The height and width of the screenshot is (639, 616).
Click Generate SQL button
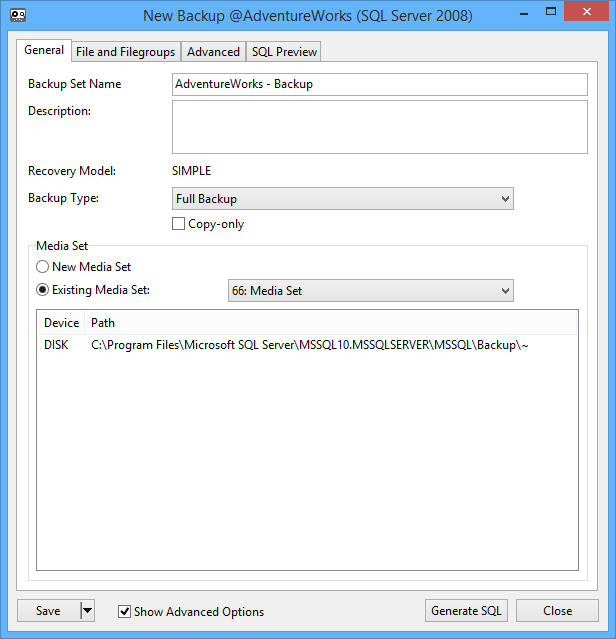[x=466, y=611]
